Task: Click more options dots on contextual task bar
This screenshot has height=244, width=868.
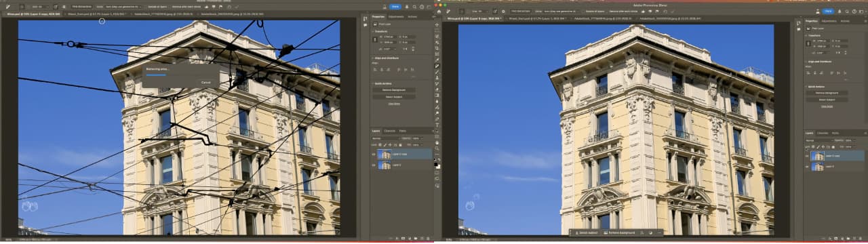Action: [659, 232]
